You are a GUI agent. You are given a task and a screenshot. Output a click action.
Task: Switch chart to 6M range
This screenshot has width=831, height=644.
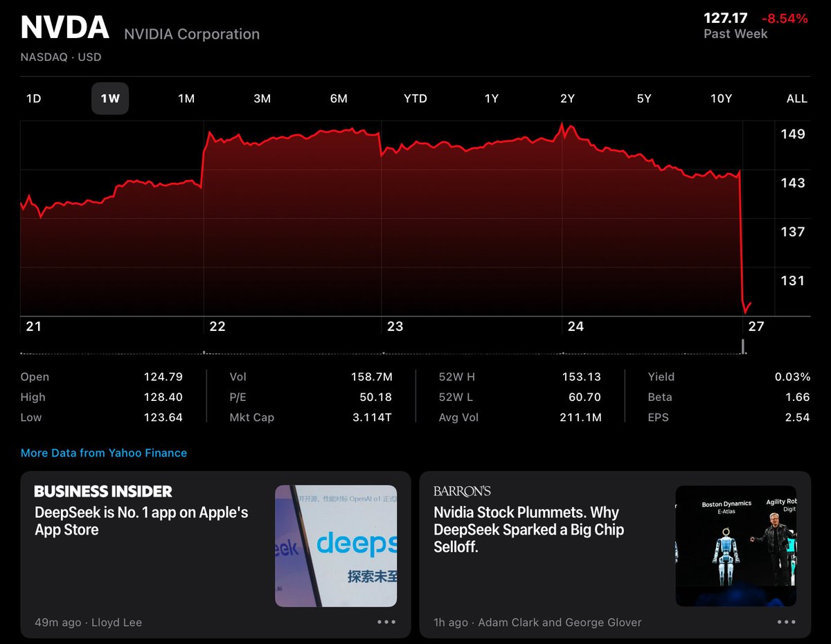pos(339,98)
